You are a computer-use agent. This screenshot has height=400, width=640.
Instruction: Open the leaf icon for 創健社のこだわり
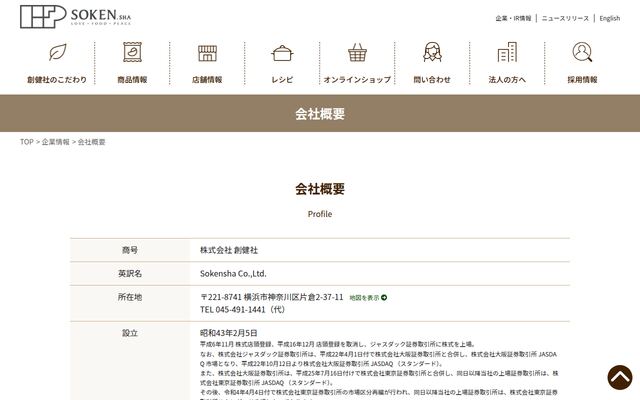58,52
